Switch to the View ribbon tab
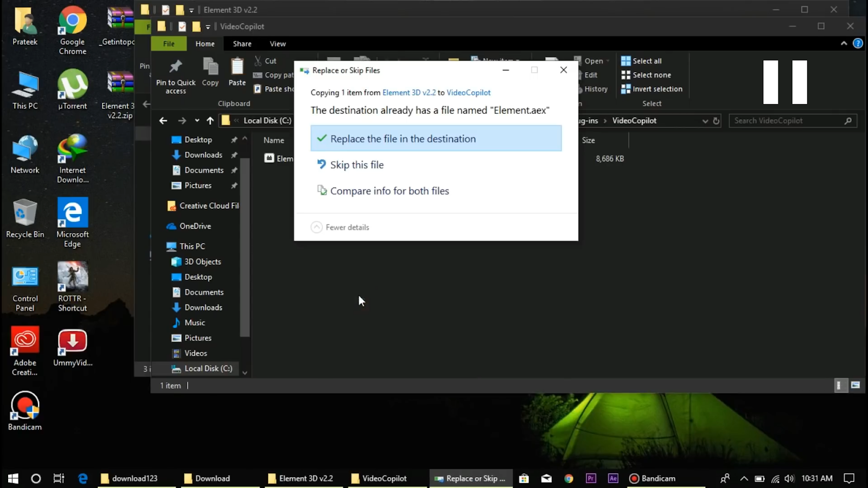The width and height of the screenshot is (868, 488). pyautogui.click(x=278, y=43)
